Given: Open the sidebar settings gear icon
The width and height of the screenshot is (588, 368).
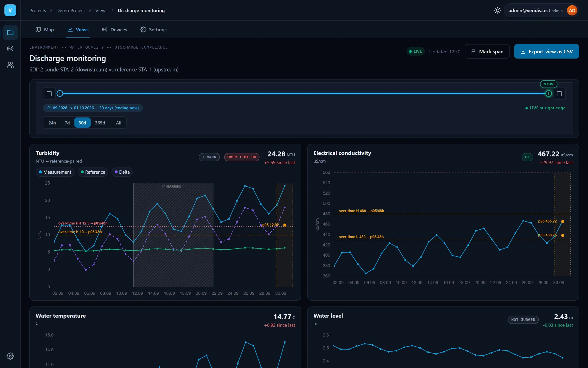Looking at the screenshot, I should 10,356.
